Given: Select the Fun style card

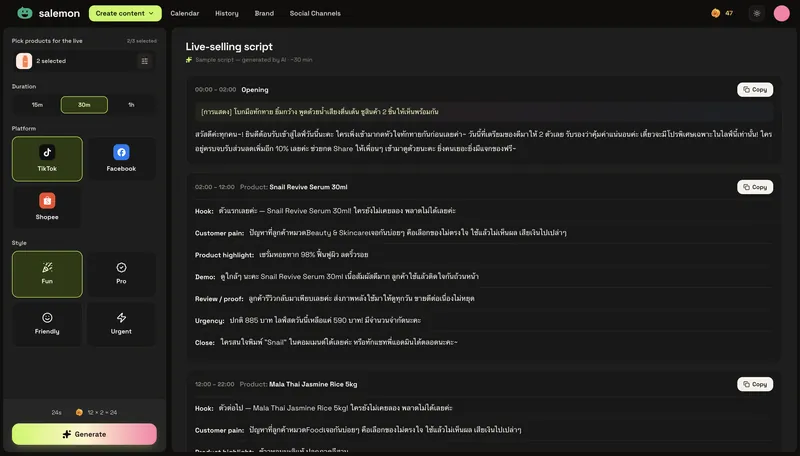Looking at the screenshot, I should click(x=47, y=274).
